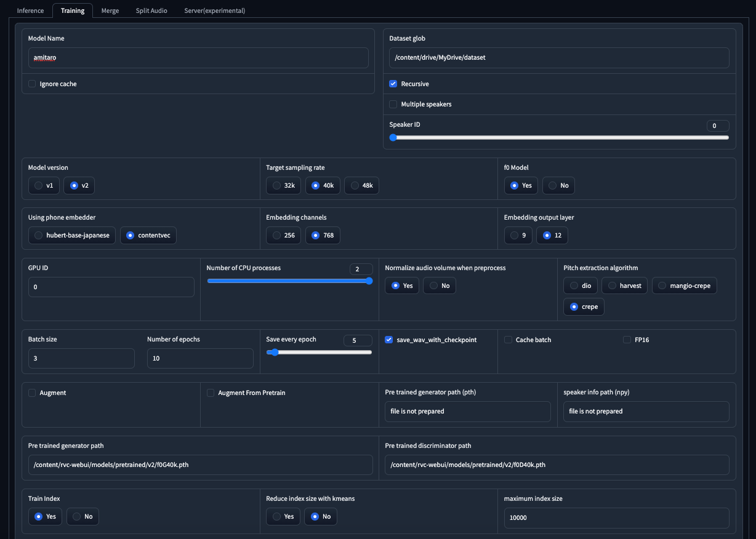Select harvest pitch extraction algorithm
This screenshot has height=539, width=756.
click(625, 285)
